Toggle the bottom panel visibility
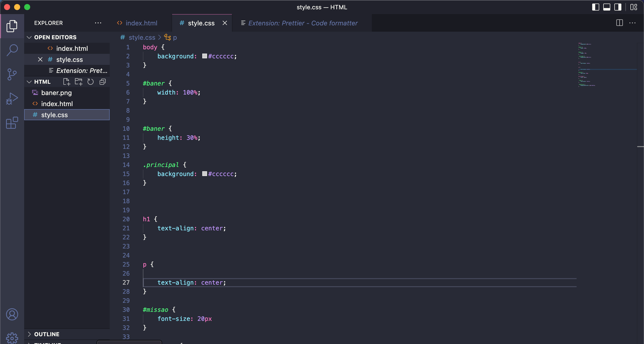 tap(607, 7)
